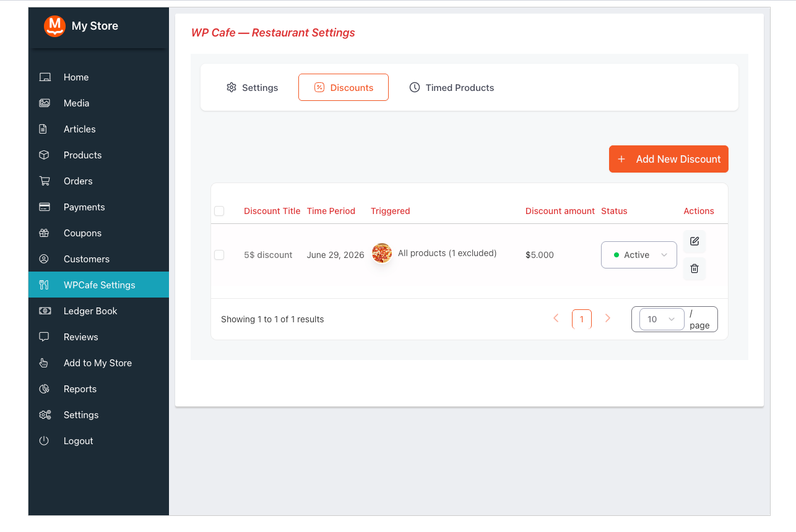Click the 'June 29, 2026' cell
The width and height of the screenshot is (796, 532).
(x=335, y=255)
